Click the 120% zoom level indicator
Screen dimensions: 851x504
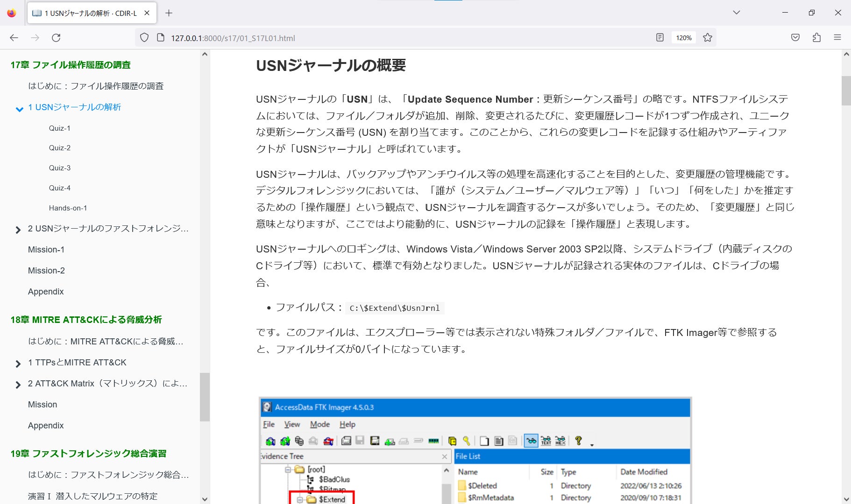click(x=683, y=38)
